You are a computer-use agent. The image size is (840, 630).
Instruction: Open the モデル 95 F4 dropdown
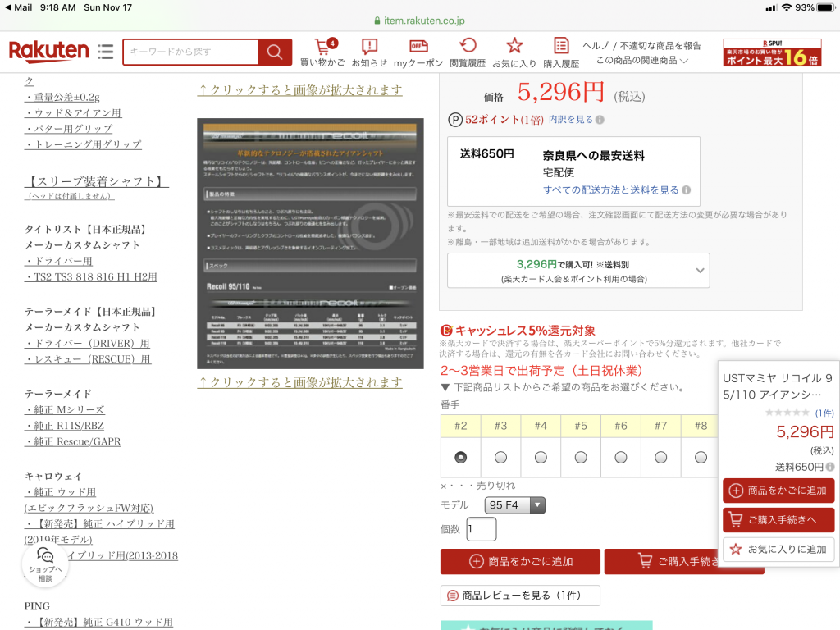pos(515,505)
